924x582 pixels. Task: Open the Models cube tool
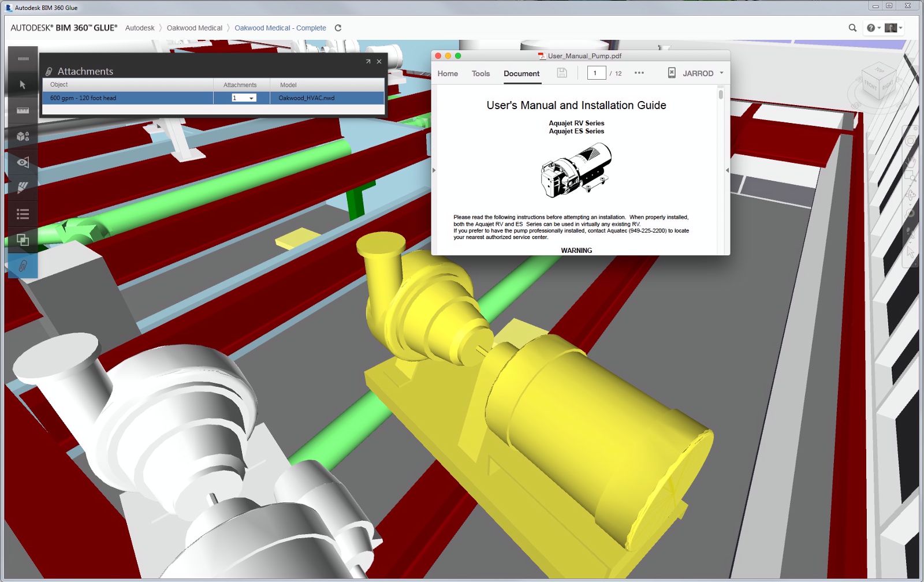click(x=23, y=136)
